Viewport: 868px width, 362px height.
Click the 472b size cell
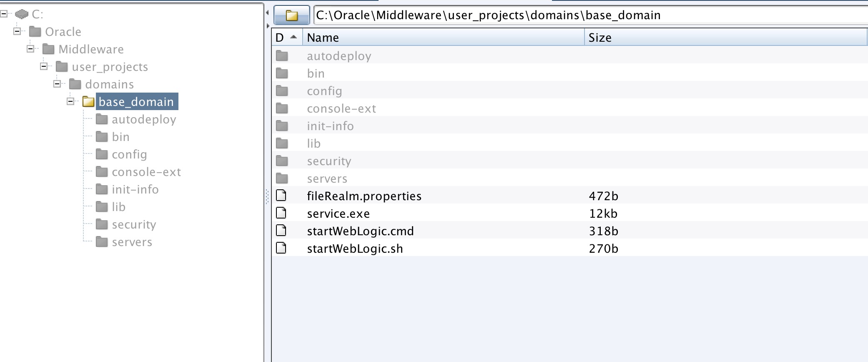point(603,196)
